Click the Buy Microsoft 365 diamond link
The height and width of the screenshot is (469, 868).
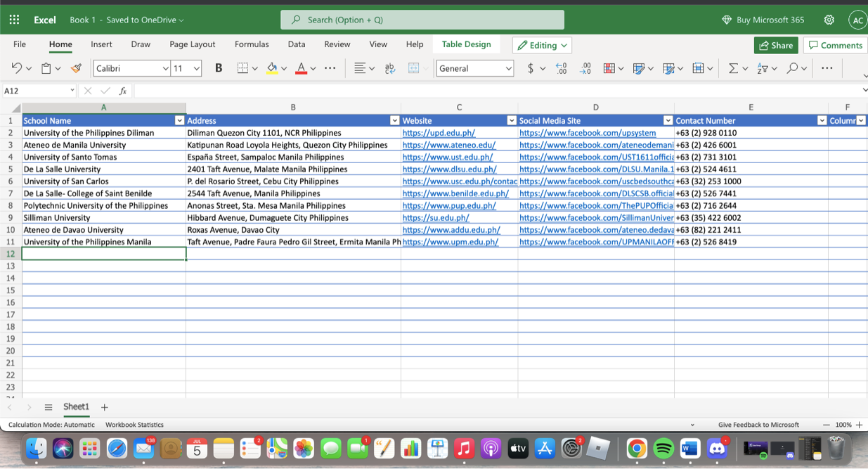[x=763, y=20]
